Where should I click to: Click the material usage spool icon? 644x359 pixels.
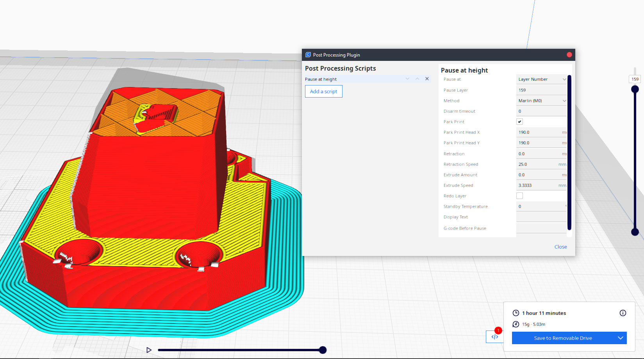tap(516, 324)
